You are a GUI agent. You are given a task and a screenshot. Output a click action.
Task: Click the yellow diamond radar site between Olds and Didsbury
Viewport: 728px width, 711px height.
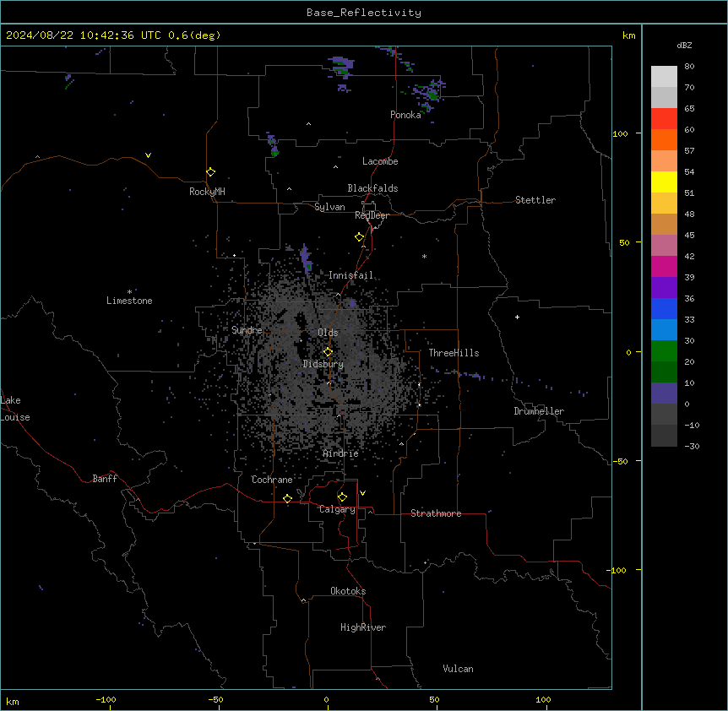click(x=328, y=352)
